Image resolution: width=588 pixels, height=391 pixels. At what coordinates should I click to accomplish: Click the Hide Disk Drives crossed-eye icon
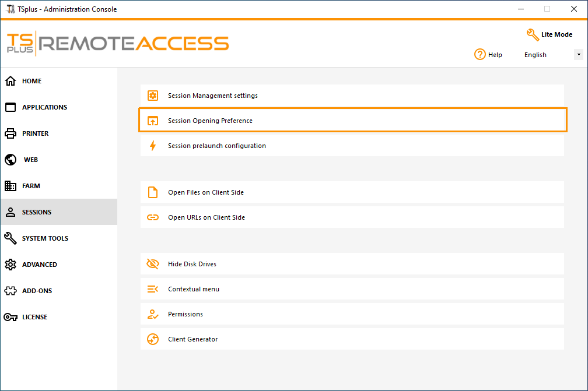pyautogui.click(x=153, y=264)
